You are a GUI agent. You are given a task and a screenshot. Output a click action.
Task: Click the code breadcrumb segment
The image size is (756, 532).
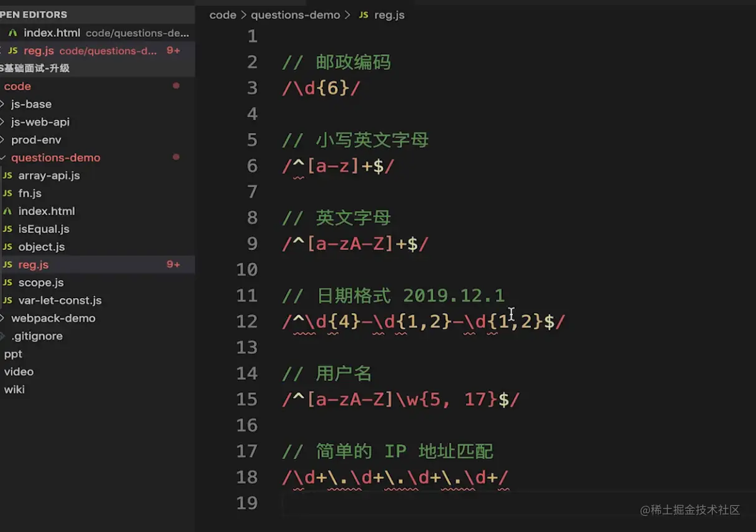pyautogui.click(x=223, y=15)
